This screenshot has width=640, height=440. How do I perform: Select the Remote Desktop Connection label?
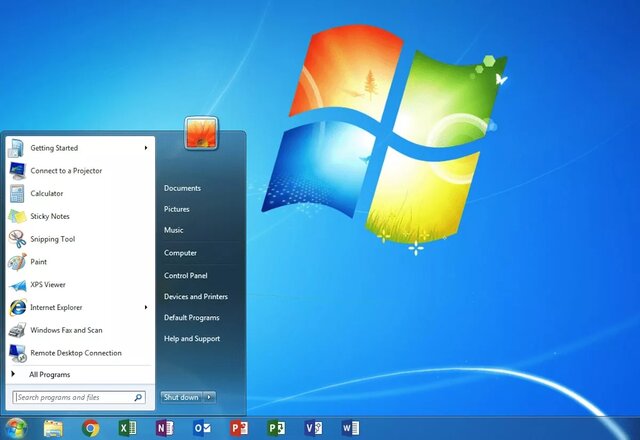point(76,353)
